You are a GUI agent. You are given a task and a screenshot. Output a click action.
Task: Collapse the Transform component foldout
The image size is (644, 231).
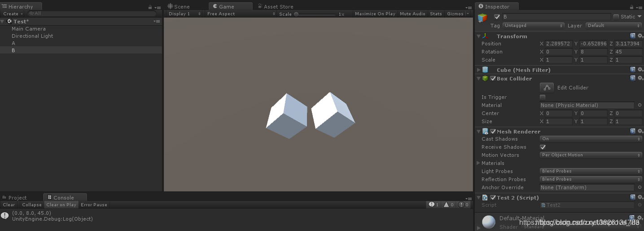[479, 36]
